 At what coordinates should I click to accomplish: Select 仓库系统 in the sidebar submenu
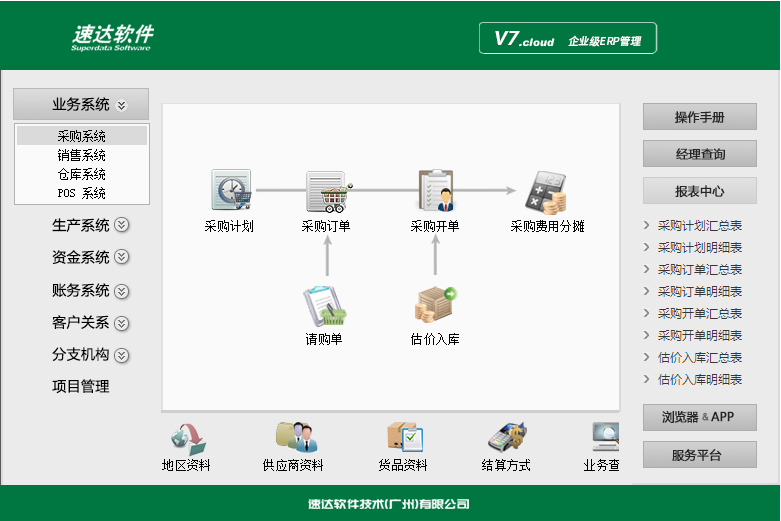point(82,174)
